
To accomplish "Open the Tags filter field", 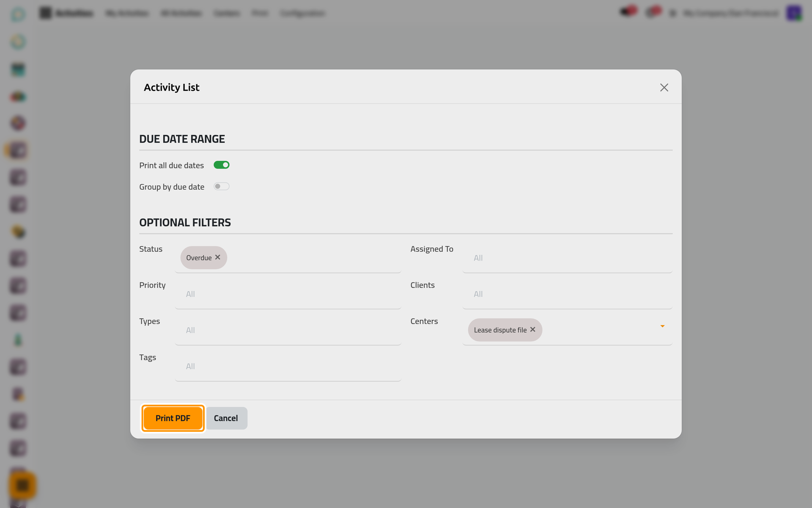I will pyautogui.click(x=288, y=366).
